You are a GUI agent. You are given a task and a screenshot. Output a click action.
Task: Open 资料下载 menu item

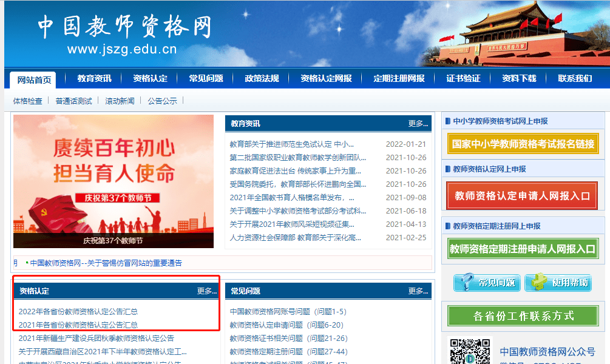[x=519, y=78]
